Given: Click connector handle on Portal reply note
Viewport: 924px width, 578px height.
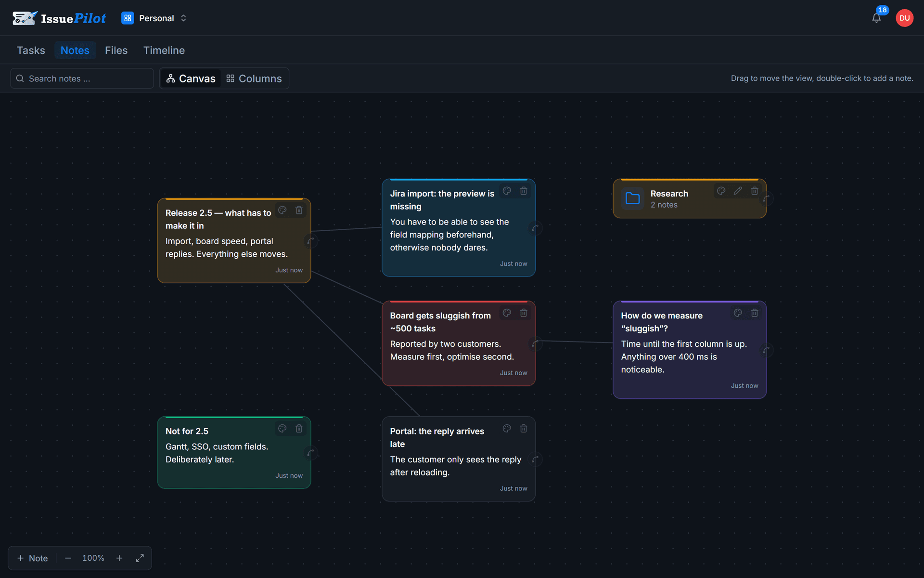Looking at the screenshot, I should point(535,459).
